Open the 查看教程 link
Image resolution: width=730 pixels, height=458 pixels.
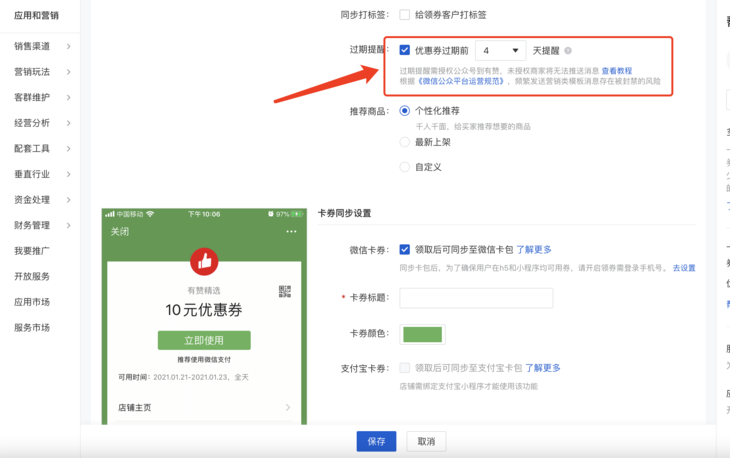617,71
